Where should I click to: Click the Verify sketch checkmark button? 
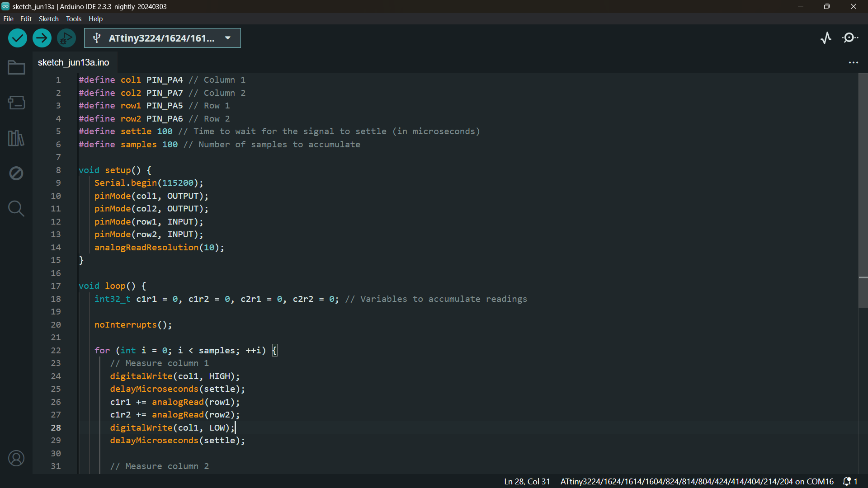point(18,38)
